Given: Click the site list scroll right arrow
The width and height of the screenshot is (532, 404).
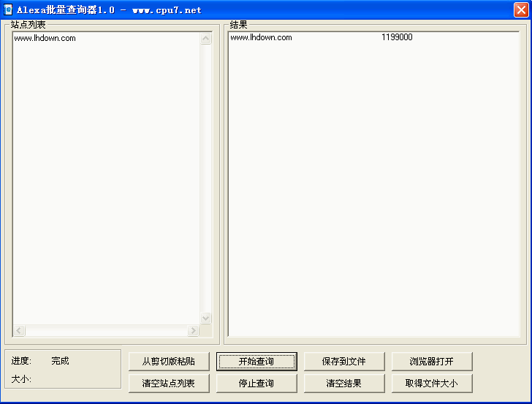Looking at the screenshot, I should coord(193,330).
